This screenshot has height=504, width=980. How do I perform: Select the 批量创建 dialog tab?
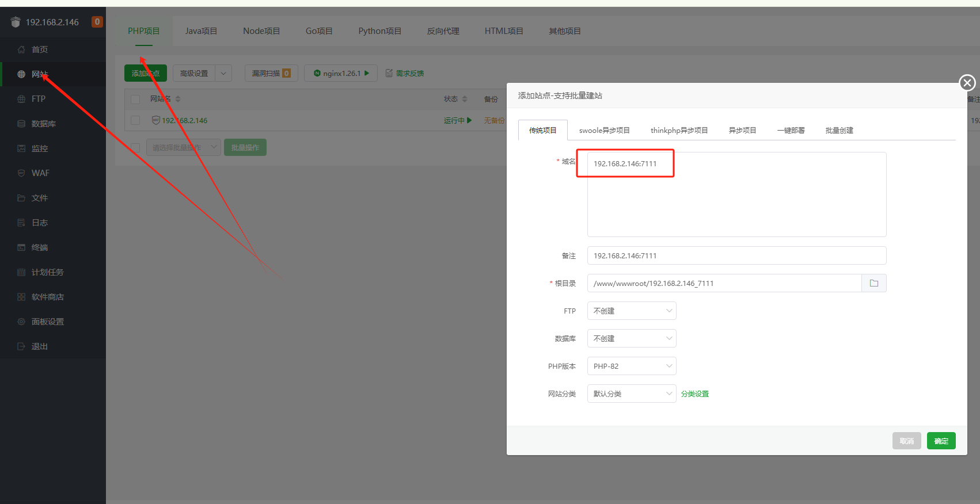(x=840, y=130)
